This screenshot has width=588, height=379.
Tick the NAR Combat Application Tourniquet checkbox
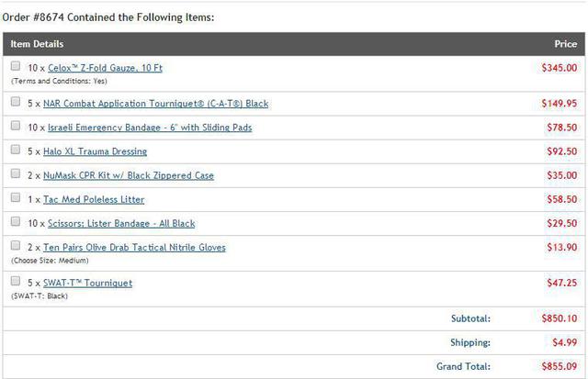pos(16,102)
